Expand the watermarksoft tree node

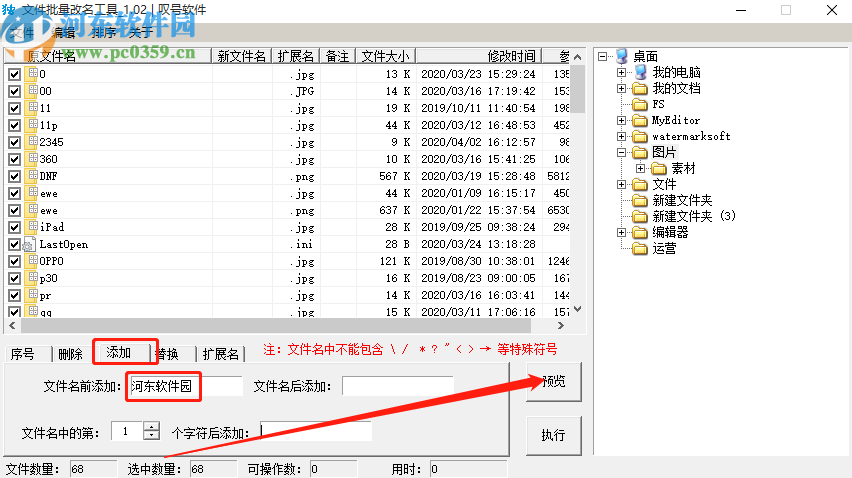(x=621, y=136)
